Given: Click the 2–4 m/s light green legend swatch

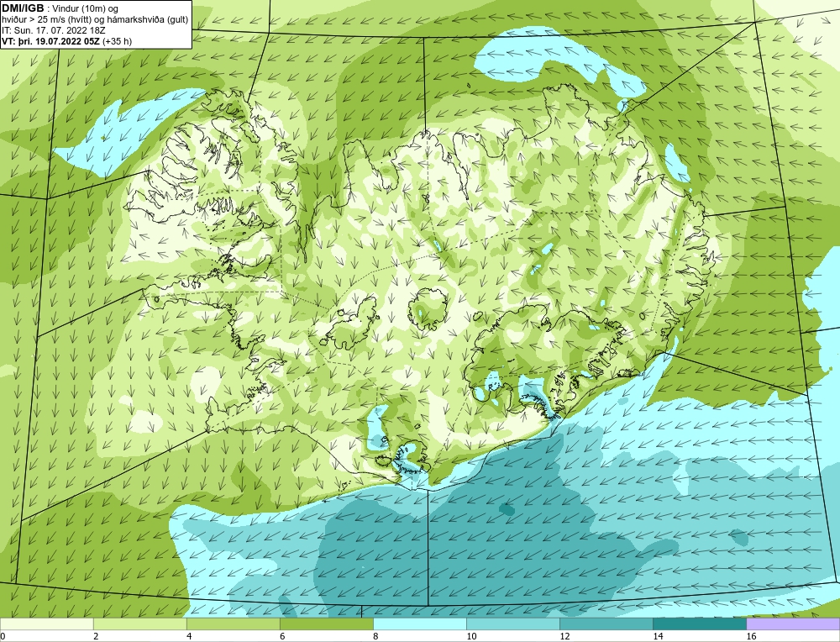Looking at the screenshot, I should (x=139, y=624).
